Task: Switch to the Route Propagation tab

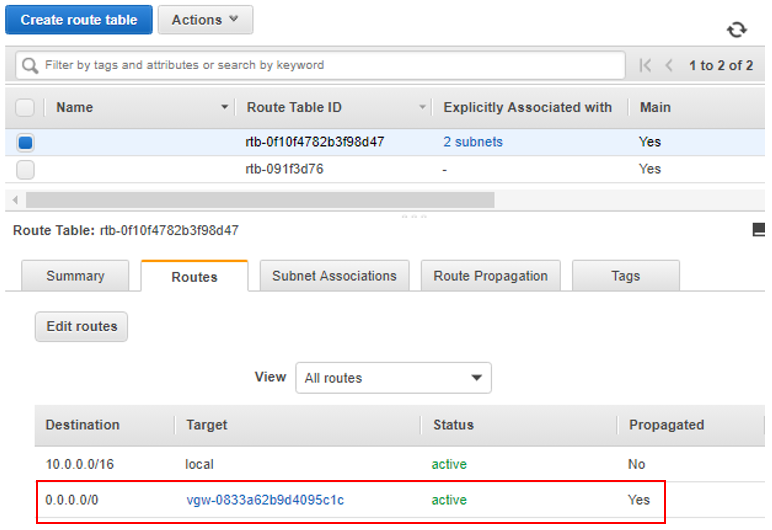Action: (x=490, y=276)
